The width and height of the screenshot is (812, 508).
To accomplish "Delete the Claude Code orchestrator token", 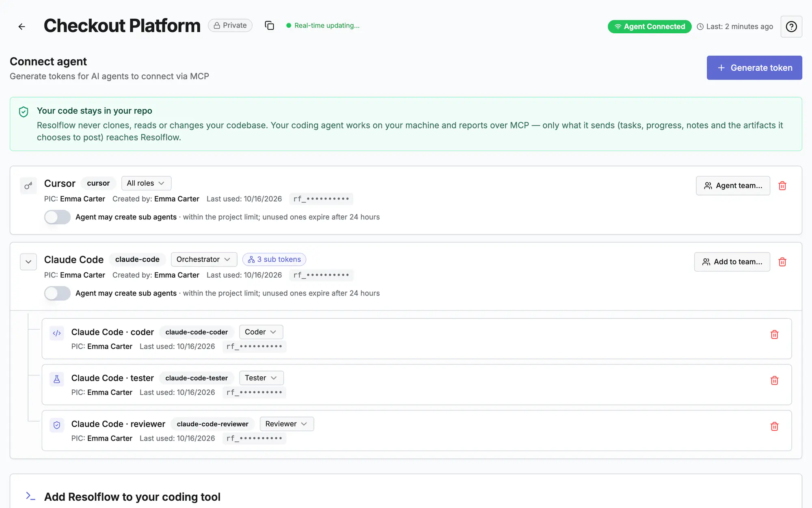I will pyautogui.click(x=782, y=262).
